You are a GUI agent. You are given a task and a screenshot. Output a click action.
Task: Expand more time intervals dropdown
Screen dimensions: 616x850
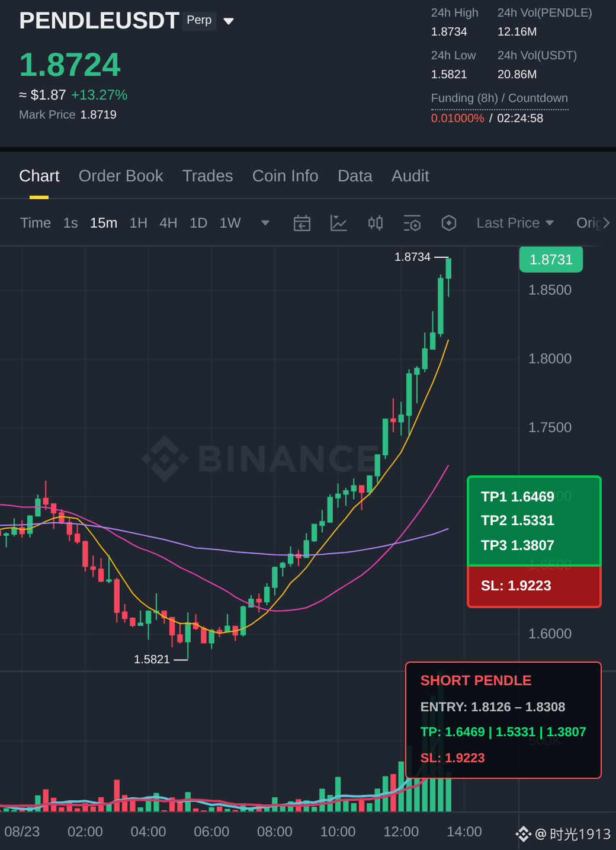[265, 223]
